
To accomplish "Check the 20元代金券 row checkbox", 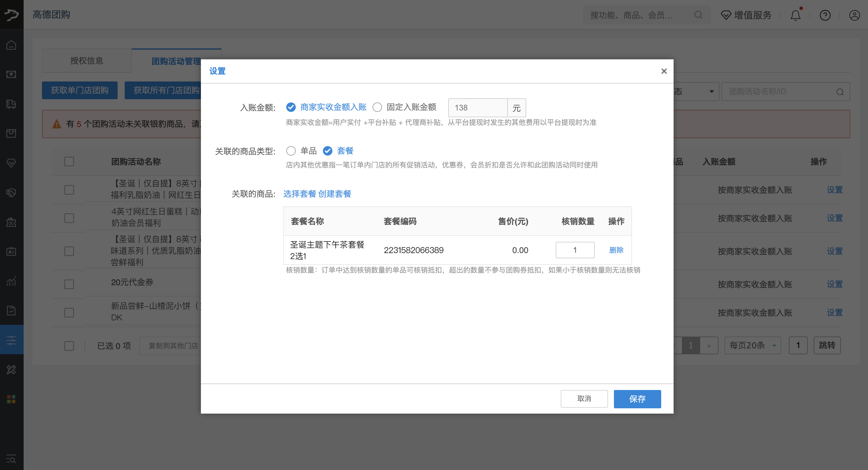I will (69, 284).
